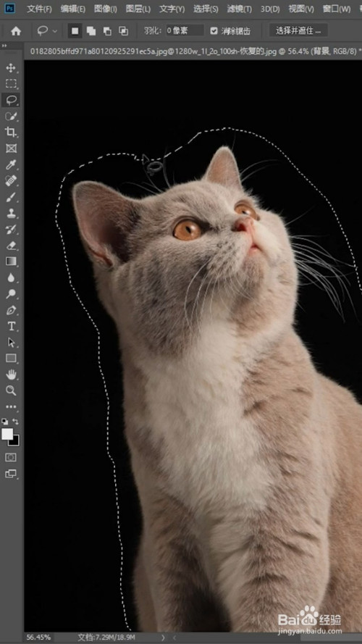Image resolution: width=362 pixels, height=644 pixels.
Task: Toggle Quick Mask mode
Action: (x=11, y=457)
